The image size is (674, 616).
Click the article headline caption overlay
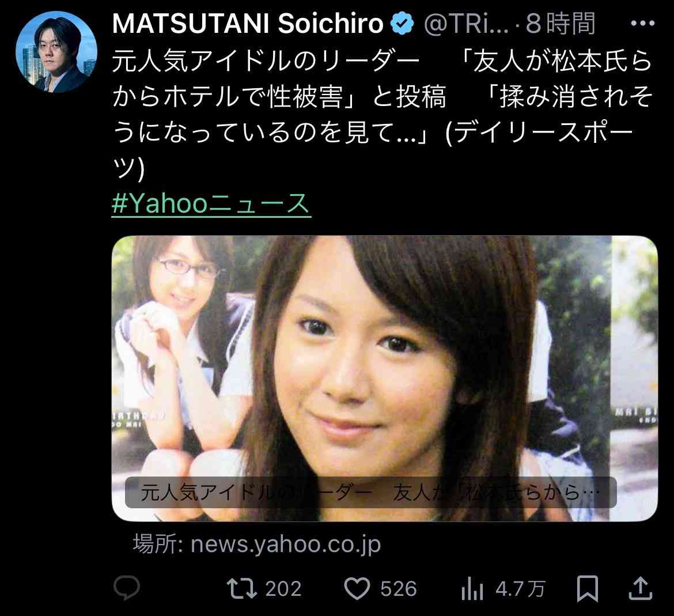[370, 493]
